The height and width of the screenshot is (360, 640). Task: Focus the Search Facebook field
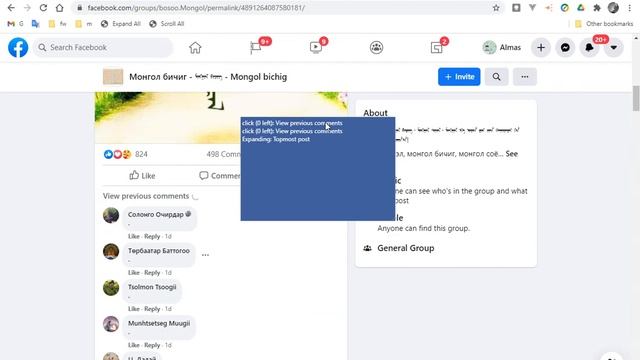[103, 48]
